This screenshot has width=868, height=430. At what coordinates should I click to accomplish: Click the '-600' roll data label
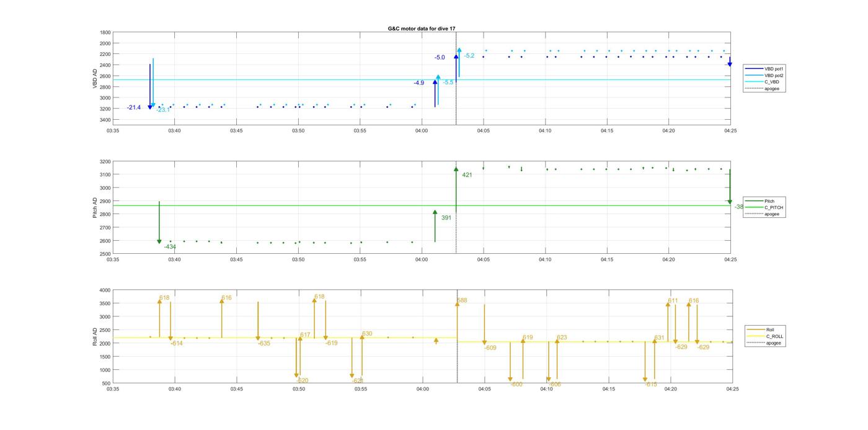tap(516, 385)
